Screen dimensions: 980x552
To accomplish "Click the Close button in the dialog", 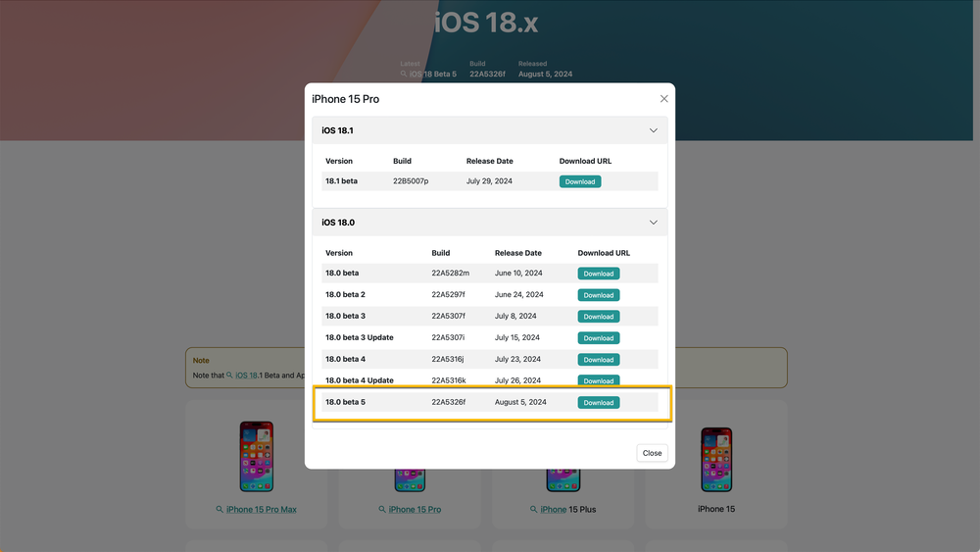I will coord(652,453).
